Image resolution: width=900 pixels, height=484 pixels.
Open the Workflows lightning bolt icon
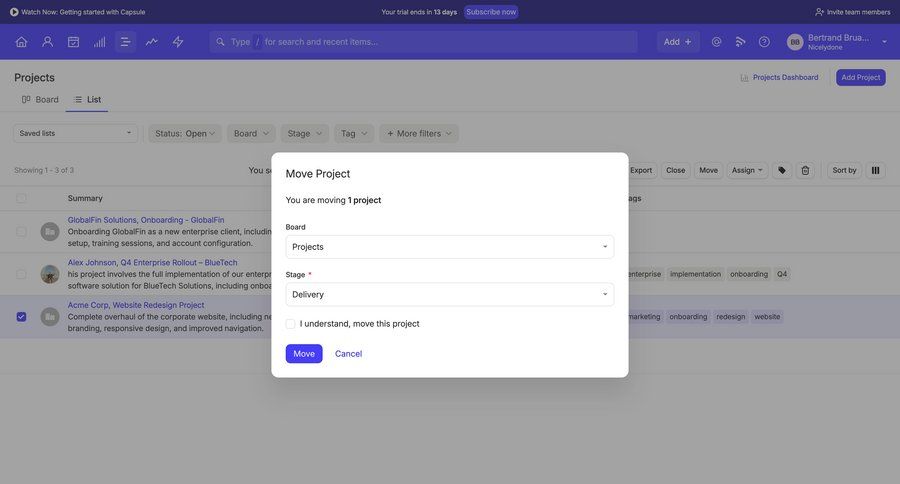(x=178, y=42)
